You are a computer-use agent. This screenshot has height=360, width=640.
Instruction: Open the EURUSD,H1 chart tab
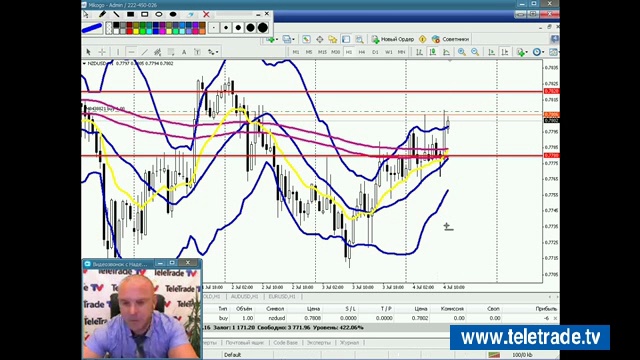[x=282, y=297]
